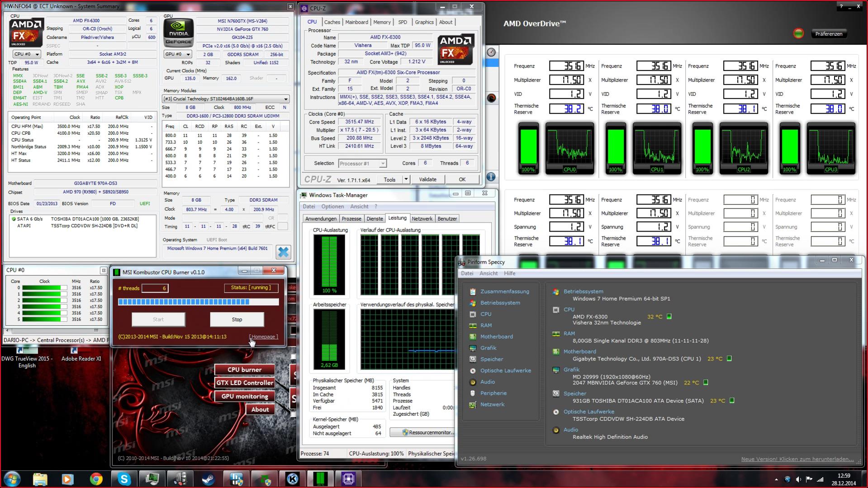
Task: Click the volume speaker icon in system tray
Action: click(798, 479)
